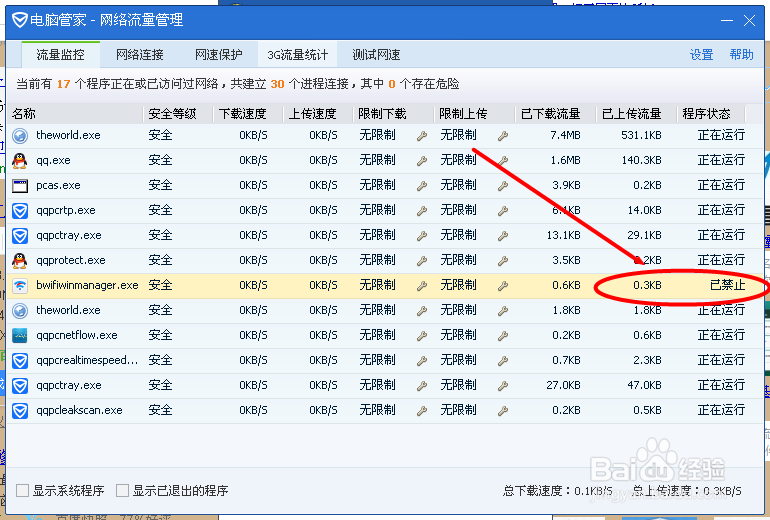Click the qqpcleakscan.exe shield icon
Viewport: 770px width, 520px height.
point(20,411)
